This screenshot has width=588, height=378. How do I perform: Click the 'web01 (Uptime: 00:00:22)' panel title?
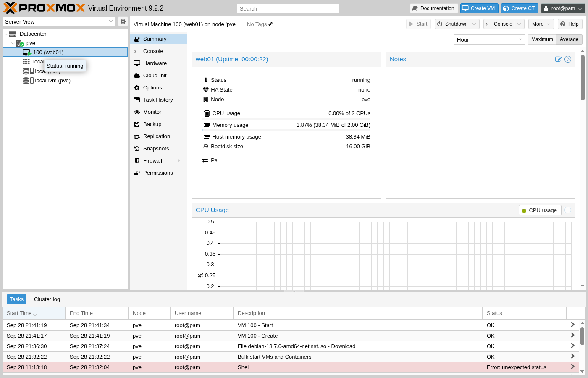232,59
